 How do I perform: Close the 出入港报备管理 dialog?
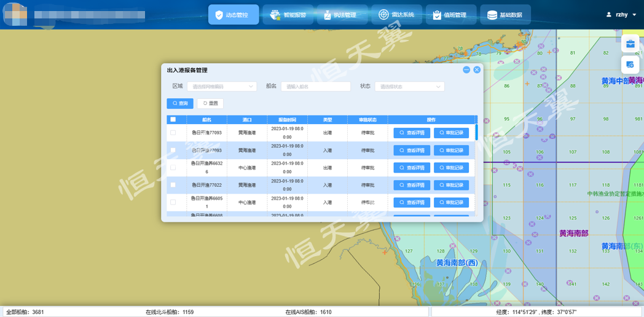[x=477, y=70]
